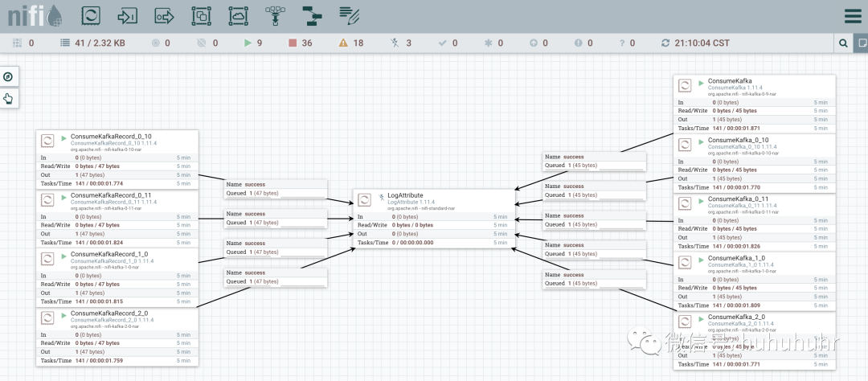Click the sync failure question mark icon
868x381 pixels.
622,43
